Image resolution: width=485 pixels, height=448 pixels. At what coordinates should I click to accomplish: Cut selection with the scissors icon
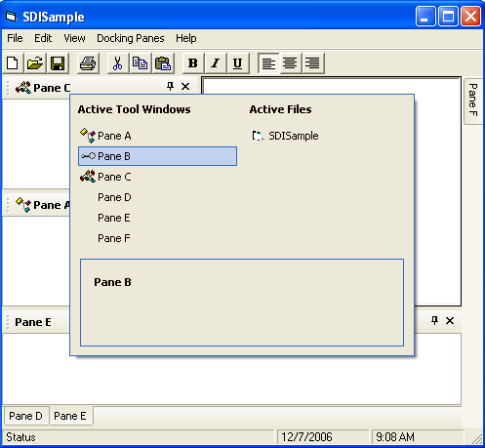coord(117,63)
